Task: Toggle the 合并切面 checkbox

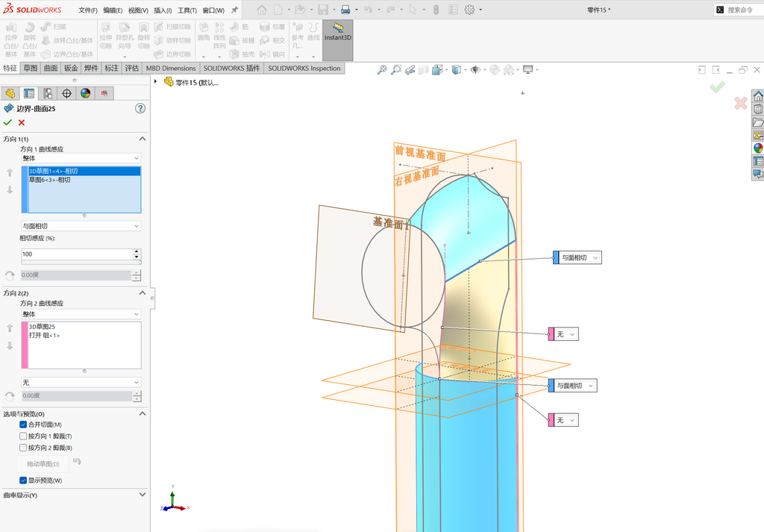Action: (23, 425)
